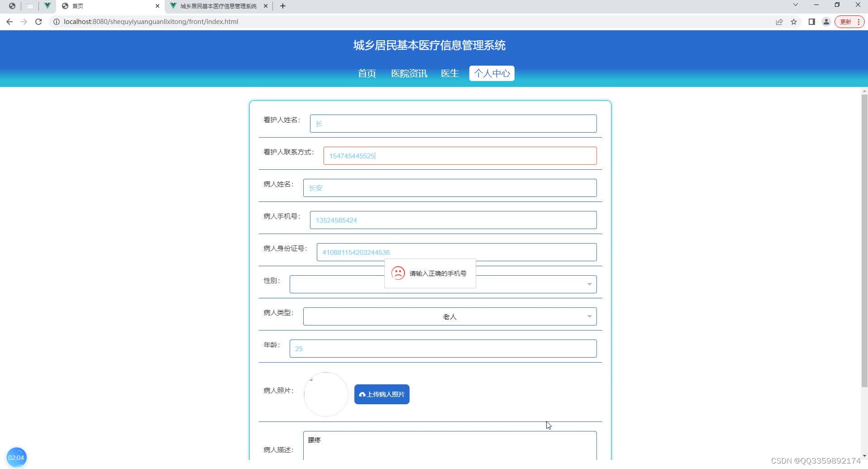This screenshot has height=469, width=868.
Task: Go to 首页 in the navigation menu
Action: click(x=367, y=73)
